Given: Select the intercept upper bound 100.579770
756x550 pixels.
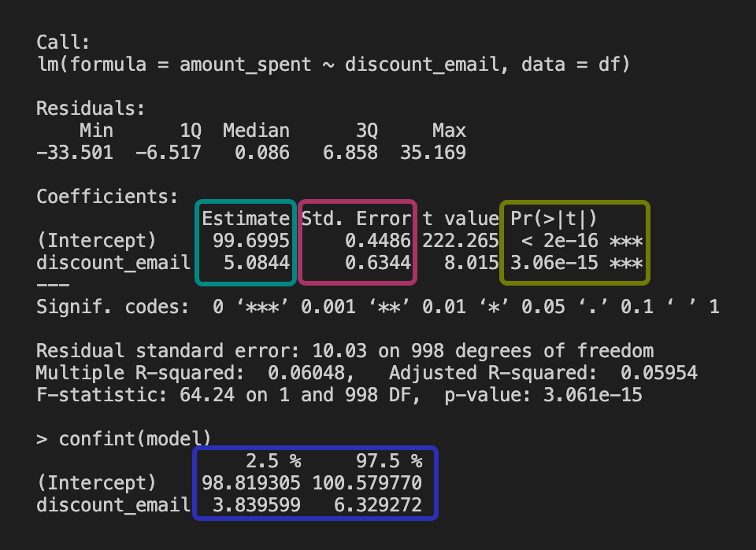Looking at the screenshot, I should (x=367, y=482).
